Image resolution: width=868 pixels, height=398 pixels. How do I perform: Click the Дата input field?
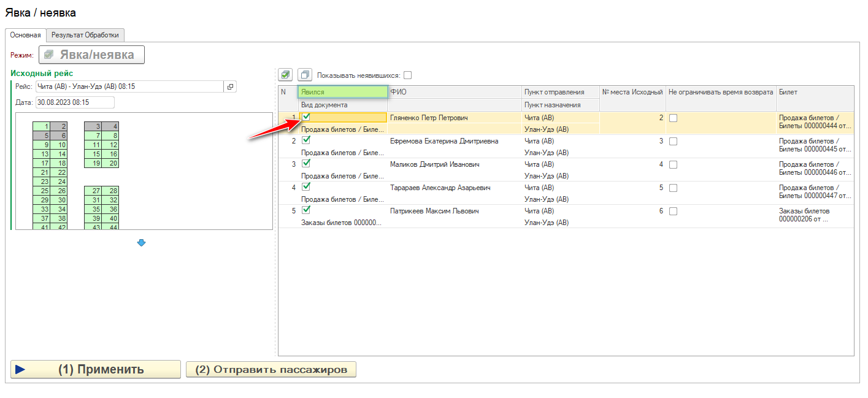coord(75,102)
